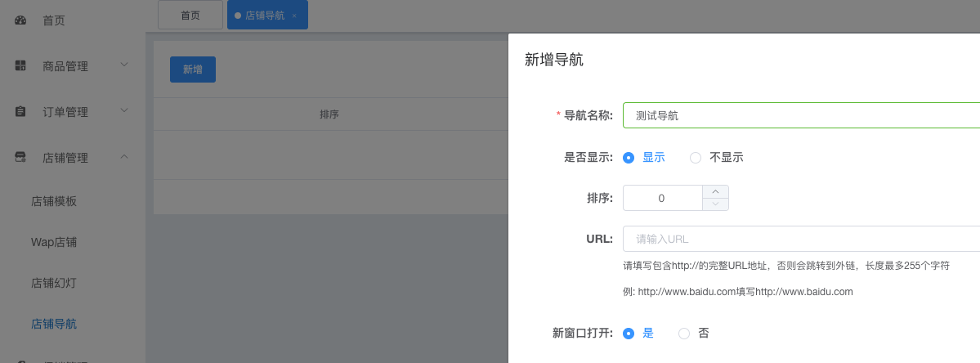Click the URL hint text about http://

click(786, 266)
